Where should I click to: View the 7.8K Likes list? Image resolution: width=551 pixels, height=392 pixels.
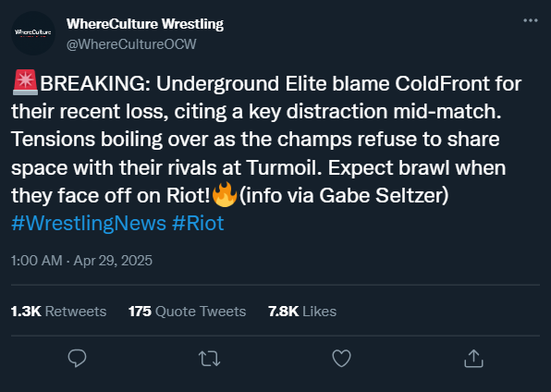302,312
